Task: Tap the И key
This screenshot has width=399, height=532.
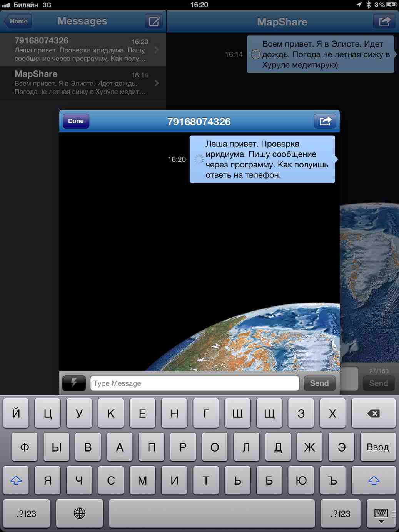Action: (x=174, y=480)
